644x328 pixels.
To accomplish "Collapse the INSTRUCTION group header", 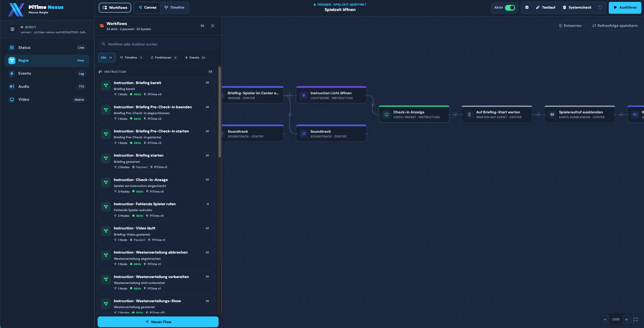I will pos(156,72).
